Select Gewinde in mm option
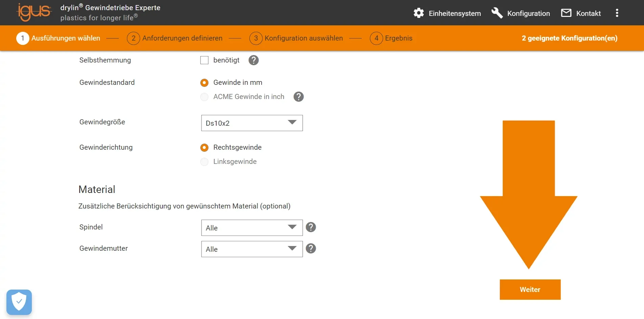Viewport: 644px width, 319px height. coord(204,83)
